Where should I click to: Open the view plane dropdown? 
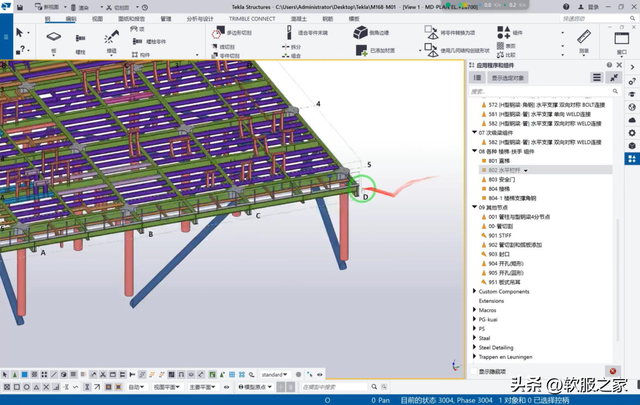click(167, 387)
